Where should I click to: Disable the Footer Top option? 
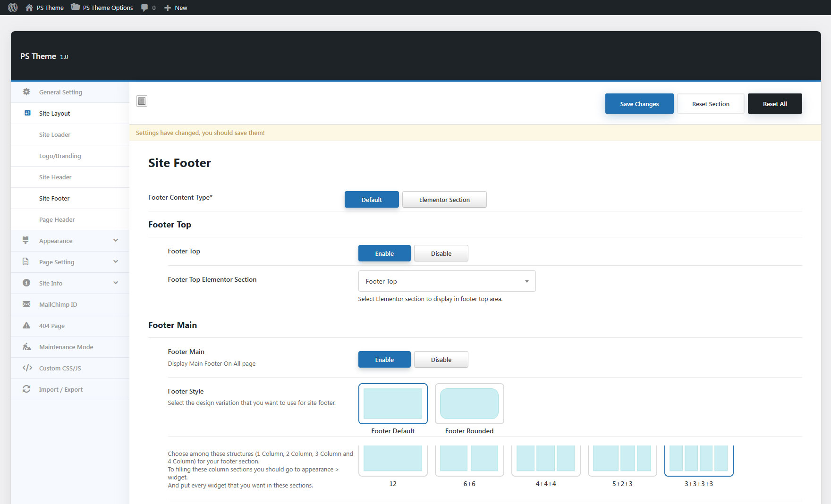tap(441, 253)
